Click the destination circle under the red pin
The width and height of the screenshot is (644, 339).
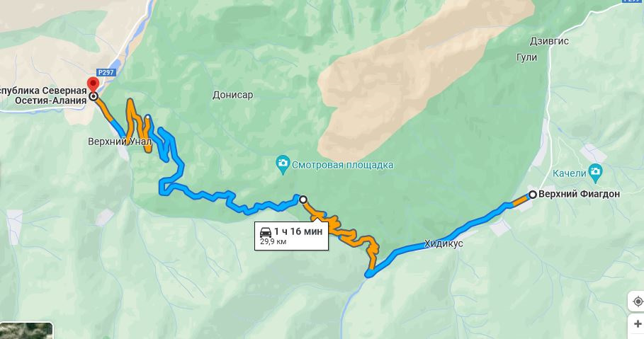tap(94, 97)
